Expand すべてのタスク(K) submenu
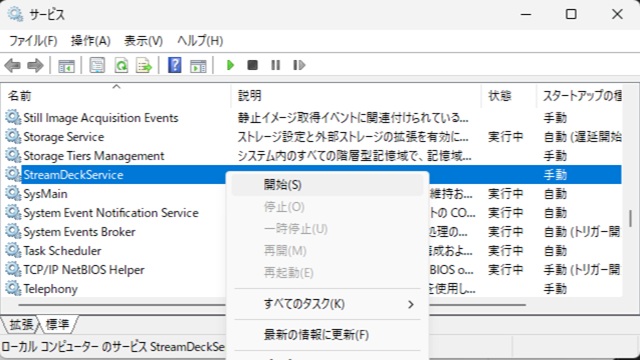 327,304
